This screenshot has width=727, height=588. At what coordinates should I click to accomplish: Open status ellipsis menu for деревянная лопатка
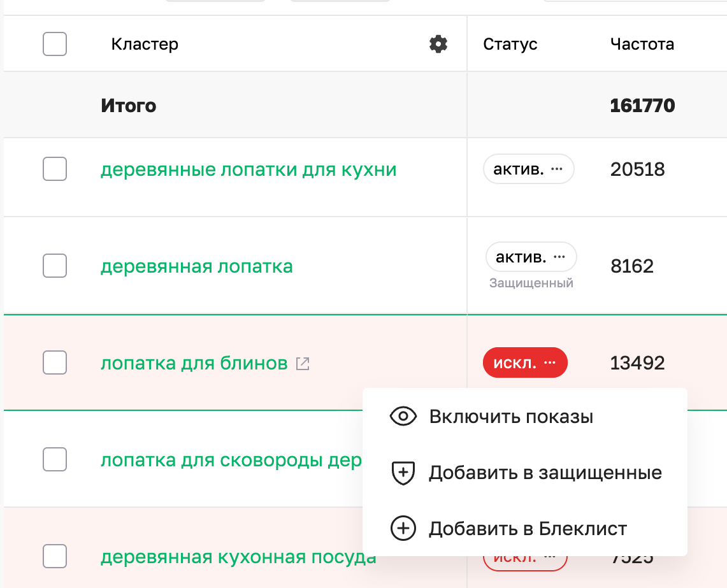[x=559, y=257]
